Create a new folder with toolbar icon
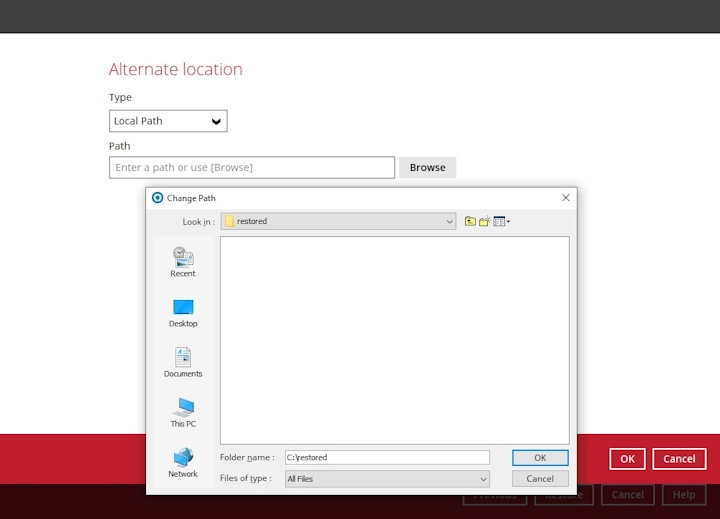The height and width of the screenshot is (519, 720). pos(484,222)
